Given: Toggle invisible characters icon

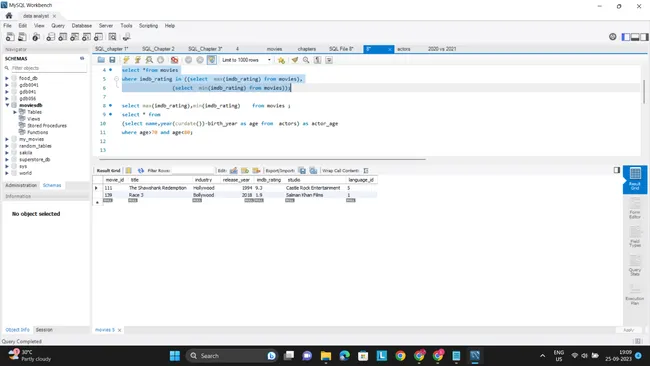Looking at the screenshot, I should coord(318,60).
